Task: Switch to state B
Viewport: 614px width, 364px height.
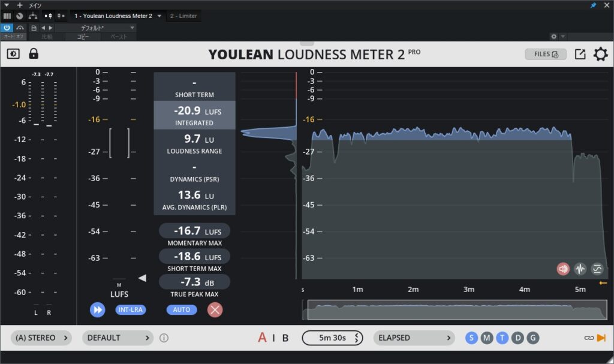Action: tap(285, 338)
